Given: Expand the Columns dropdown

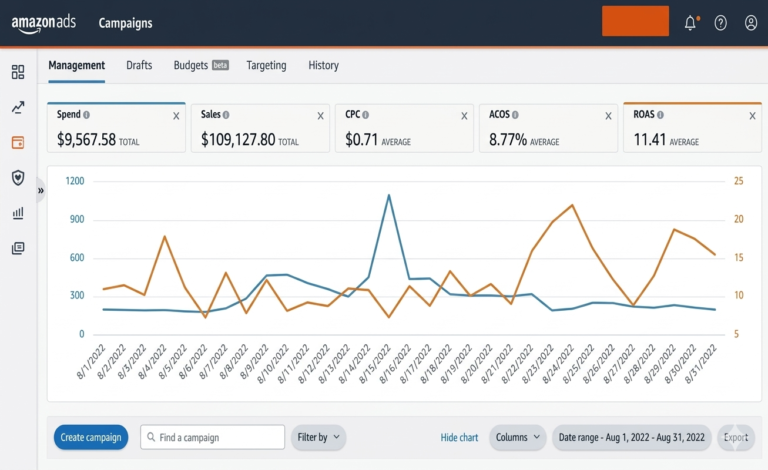Looking at the screenshot, I should [x=518, y=437].
